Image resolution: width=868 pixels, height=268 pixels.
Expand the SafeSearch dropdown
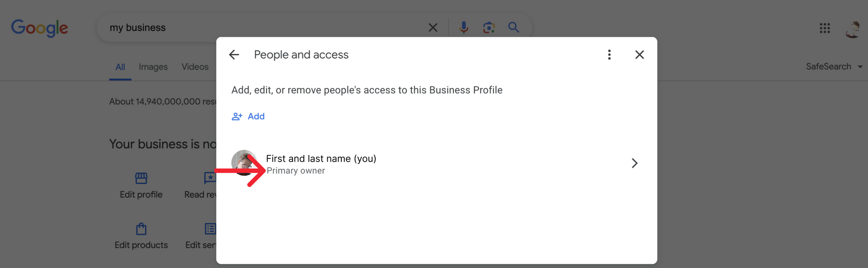834,67
